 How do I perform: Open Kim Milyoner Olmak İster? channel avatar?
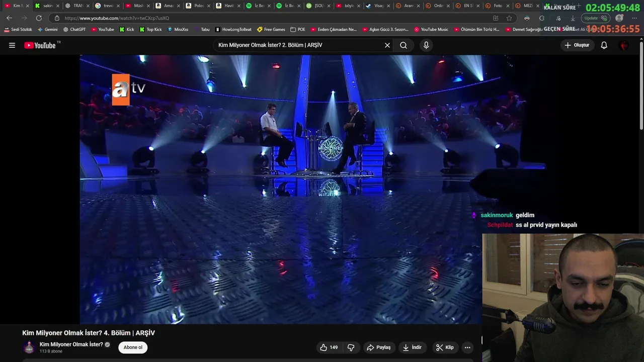[29, 347]
